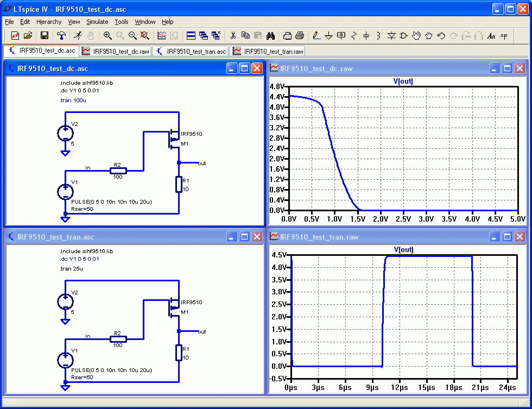
Task: Tile windows horizontally using the toolbar icon
Action: click(191, 35)
